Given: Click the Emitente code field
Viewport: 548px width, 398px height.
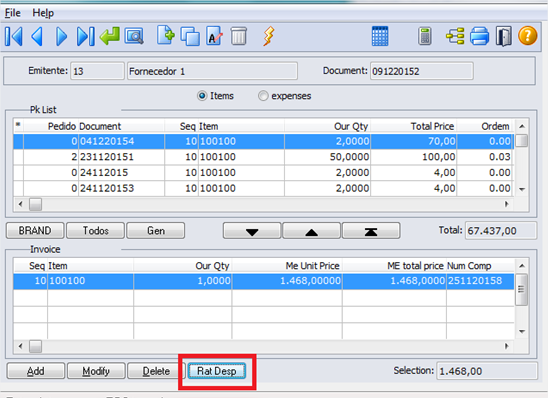Looking at the screenshot, I should pyautogui.click(x=97, y=71).
